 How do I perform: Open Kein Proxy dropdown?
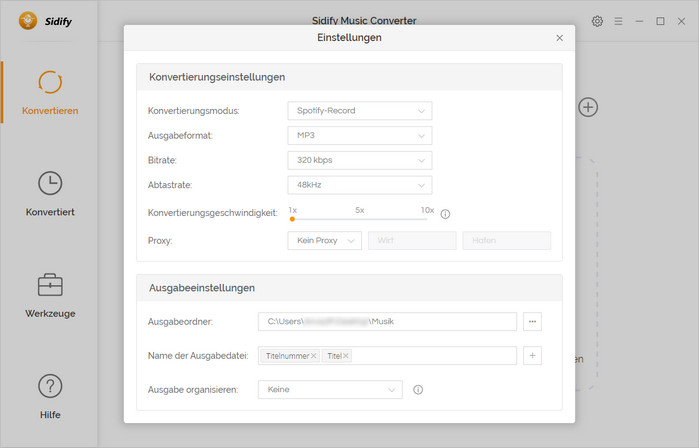click(x=325, y=240)
